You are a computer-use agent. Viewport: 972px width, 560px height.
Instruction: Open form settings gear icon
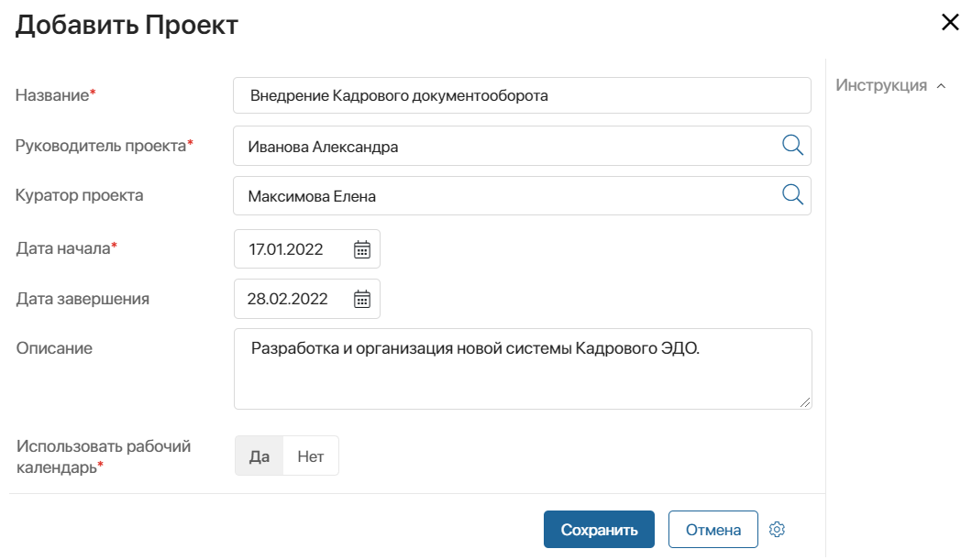coord(777,530)
